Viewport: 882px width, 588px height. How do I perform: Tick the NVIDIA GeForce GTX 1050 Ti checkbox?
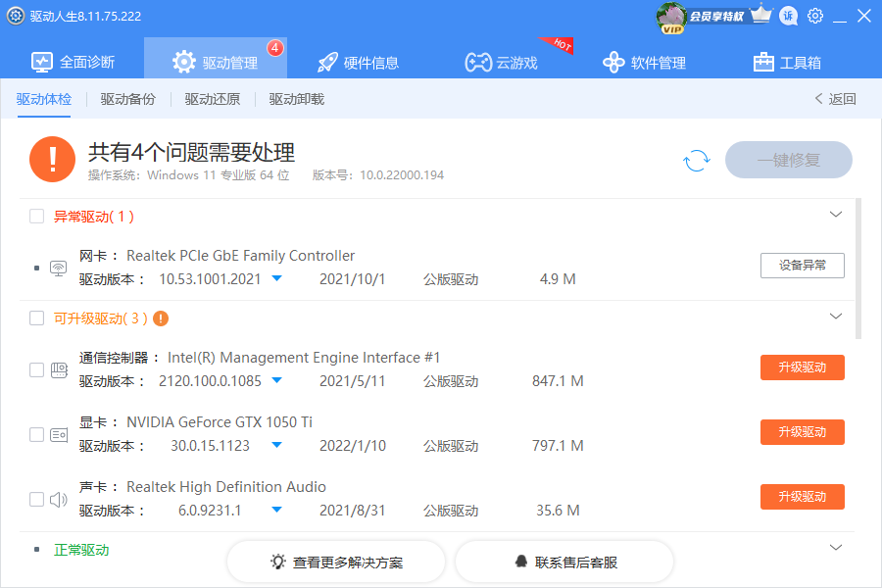[36, 434]
